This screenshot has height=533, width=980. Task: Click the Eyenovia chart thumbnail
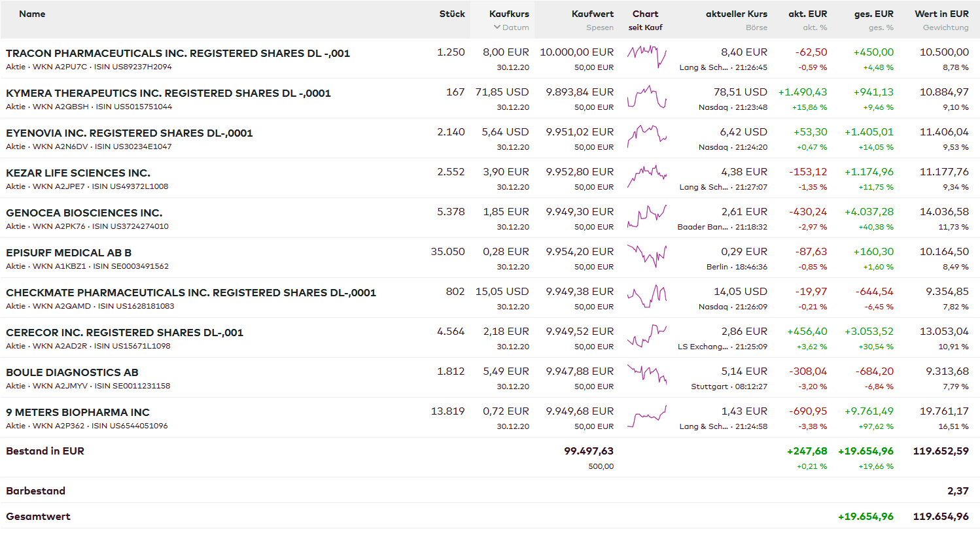646,137
